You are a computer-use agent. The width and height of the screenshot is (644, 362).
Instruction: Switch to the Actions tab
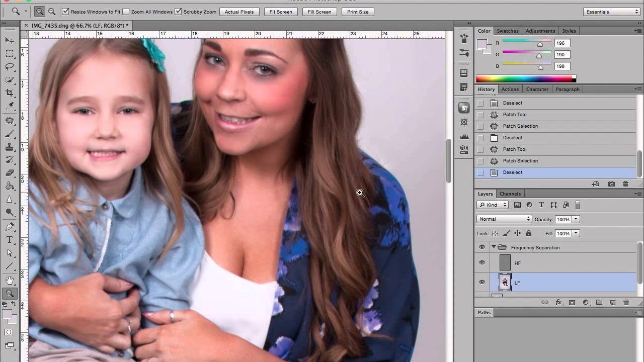tap(510, 89)
